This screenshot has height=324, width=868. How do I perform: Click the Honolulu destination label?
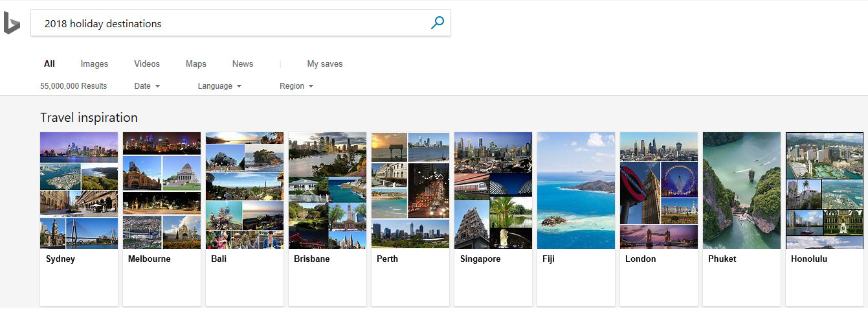coord(809,259)
